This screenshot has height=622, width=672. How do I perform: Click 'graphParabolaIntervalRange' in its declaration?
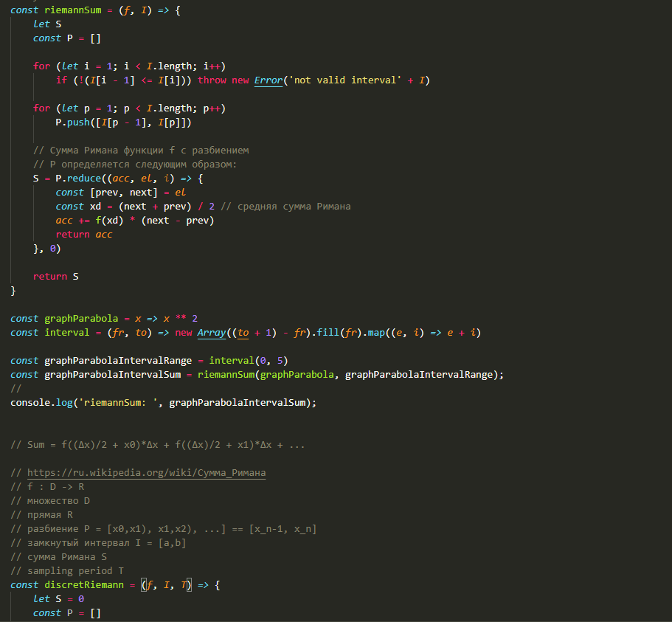click(x=118, y=361)
